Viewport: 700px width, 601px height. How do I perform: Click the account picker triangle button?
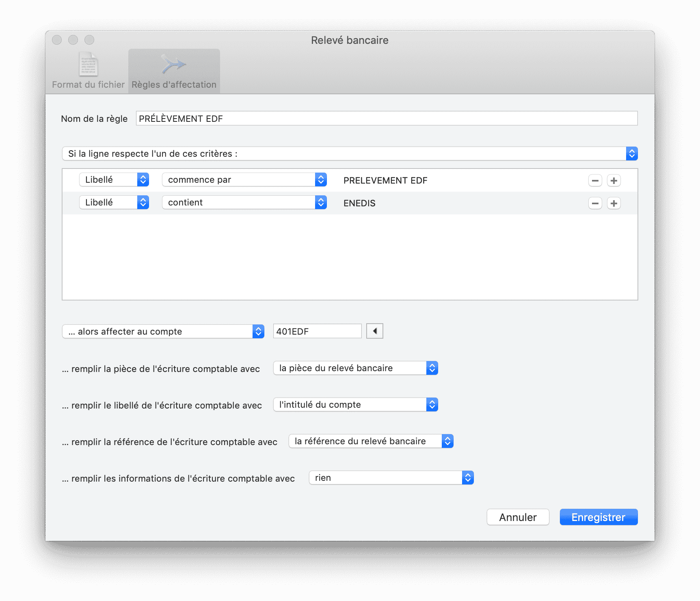click(x=375, y=331)
